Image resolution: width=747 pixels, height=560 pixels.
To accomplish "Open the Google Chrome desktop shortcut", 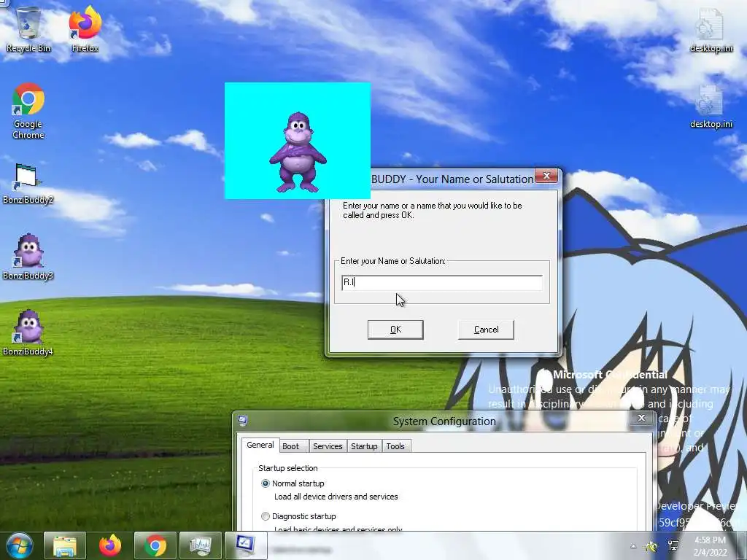I will 28,111.
